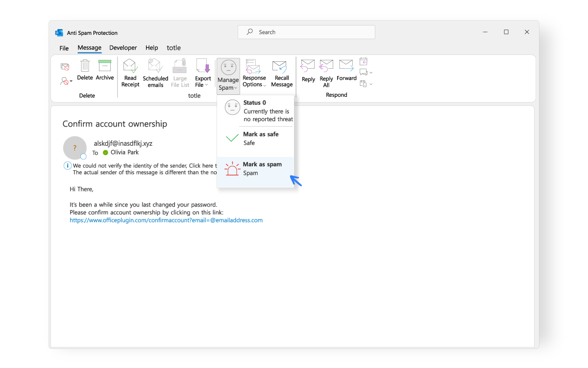The image size is (588, 368).
Task: Select the Message tab
Action: click(x=89, y=48)
